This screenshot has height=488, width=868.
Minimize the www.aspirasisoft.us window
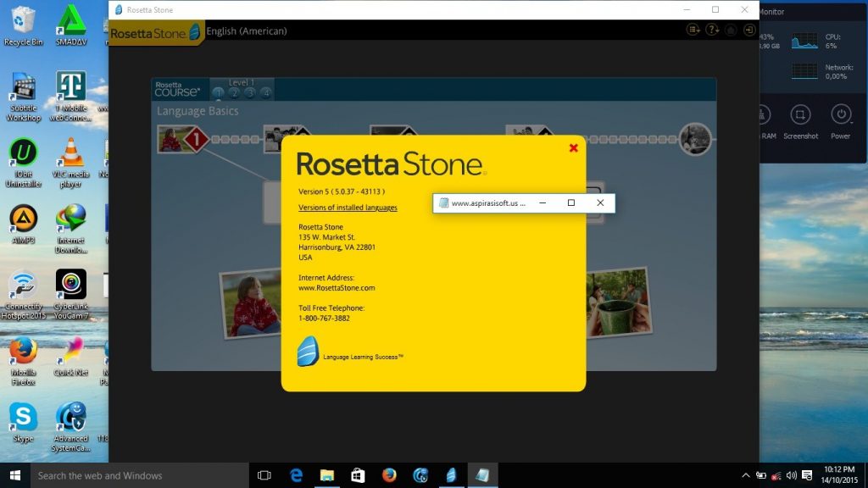[542, 203]
